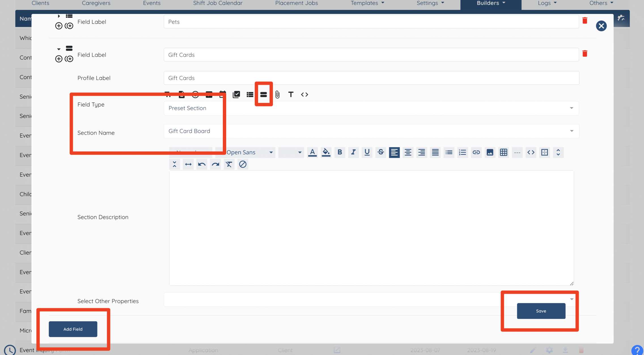Open the Field Type dropdown
The image size is (644, 355).
pos(371,108)
